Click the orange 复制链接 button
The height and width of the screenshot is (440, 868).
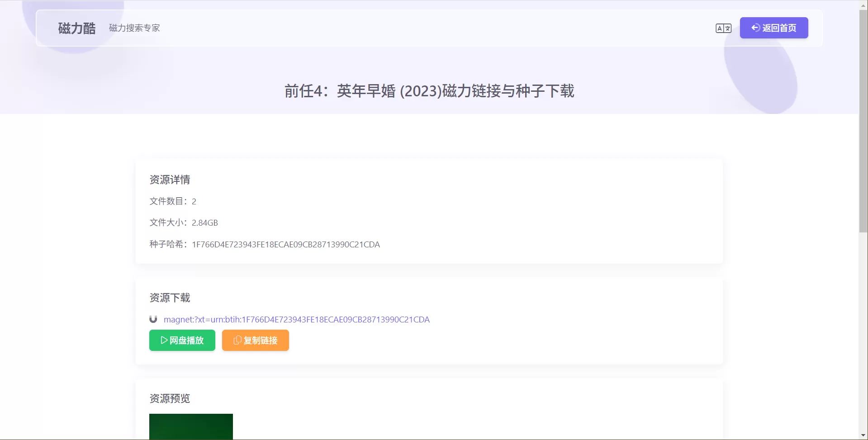pyautogui.click(x=255, y=341)
